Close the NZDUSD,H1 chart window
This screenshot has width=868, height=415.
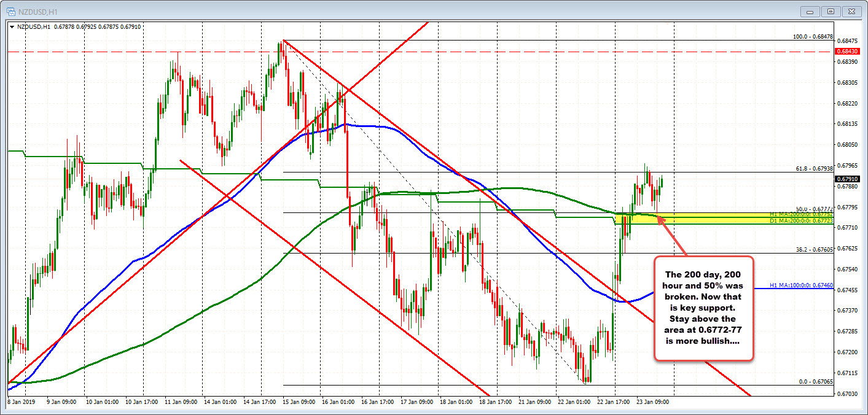click(x=851, y=12)
